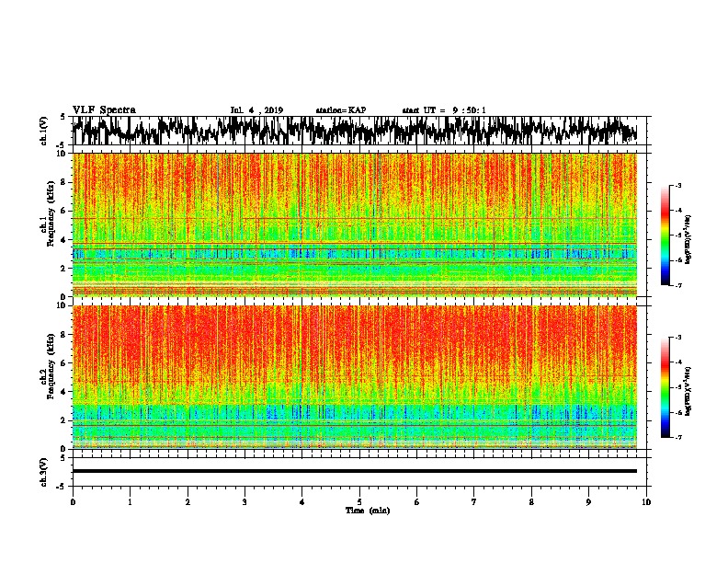Click the lower color scale bar for ch.2
728x563 pixels.
(665, 387)
